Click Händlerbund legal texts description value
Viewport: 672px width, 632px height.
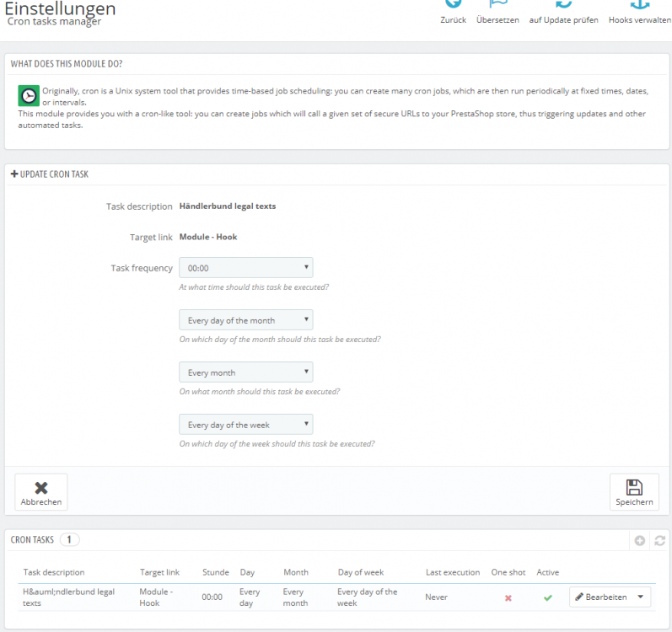click(228, 206)
